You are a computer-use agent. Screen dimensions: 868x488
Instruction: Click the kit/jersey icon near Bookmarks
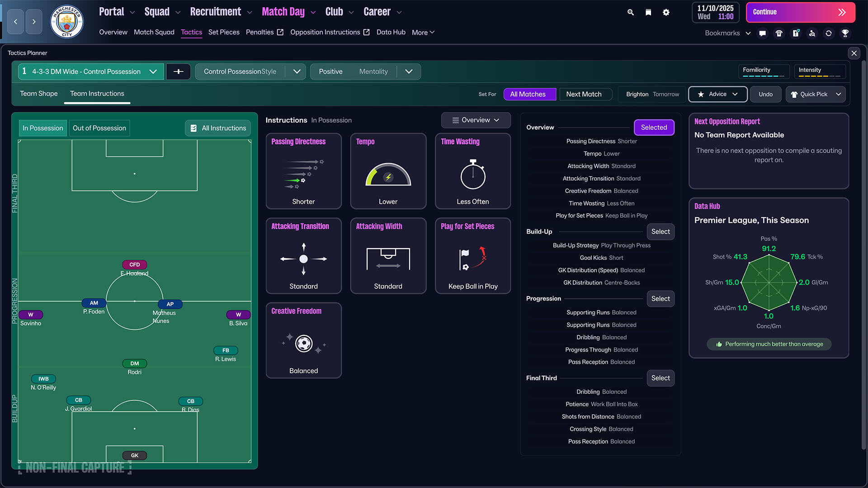(778, 33)
